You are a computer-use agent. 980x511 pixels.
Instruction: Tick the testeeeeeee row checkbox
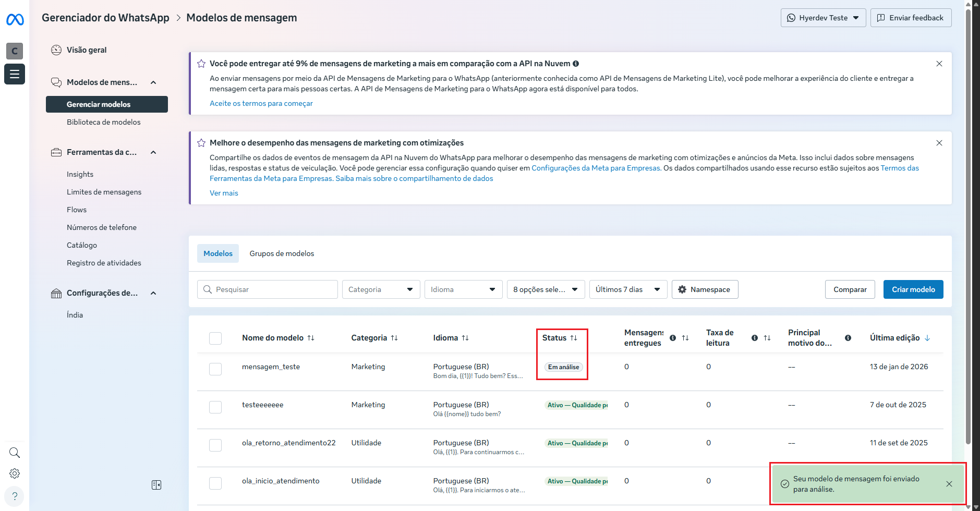tap(215, 407)
